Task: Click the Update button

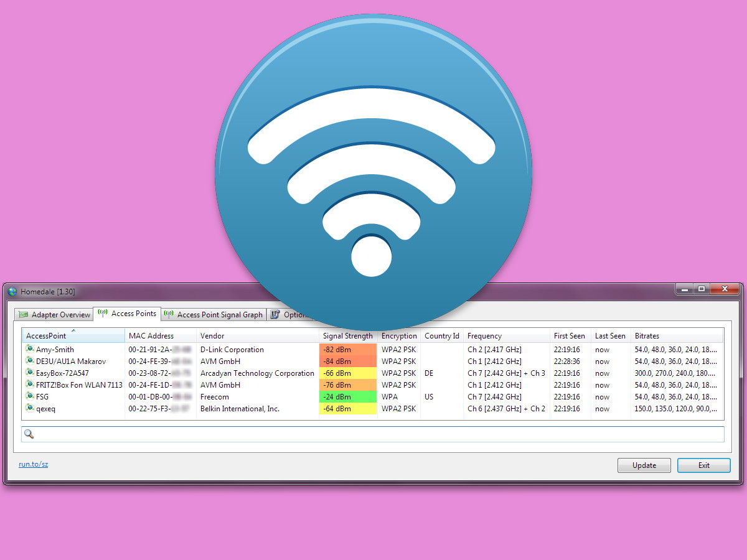Action: click(644, 465)
